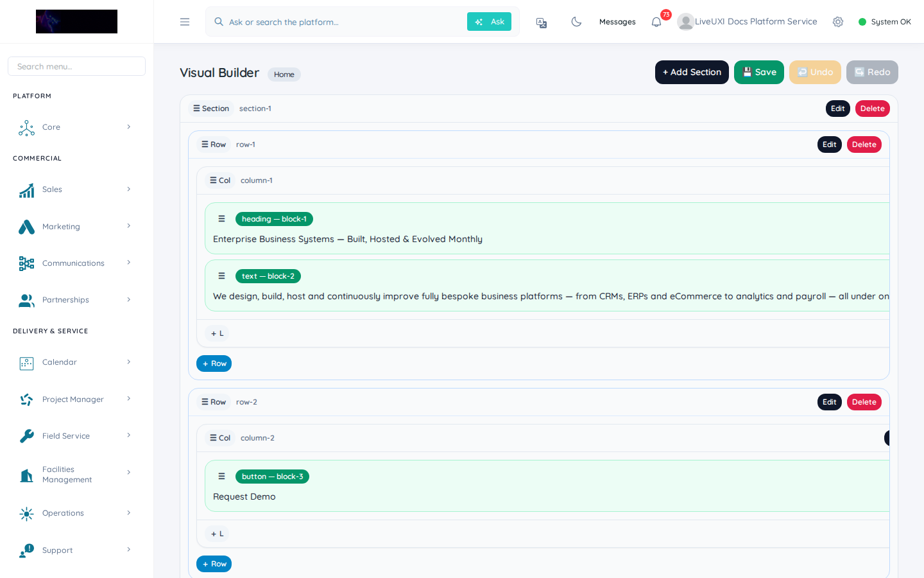Grab the button block-3 drag handle
Image resolution: width=924 pixels, height=578 pixels.
pos(221,477)
